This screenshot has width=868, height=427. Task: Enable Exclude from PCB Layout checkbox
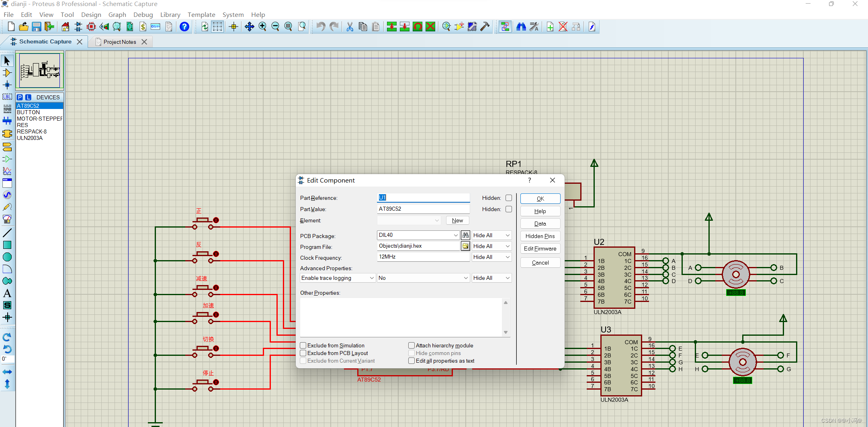point(303,353)
